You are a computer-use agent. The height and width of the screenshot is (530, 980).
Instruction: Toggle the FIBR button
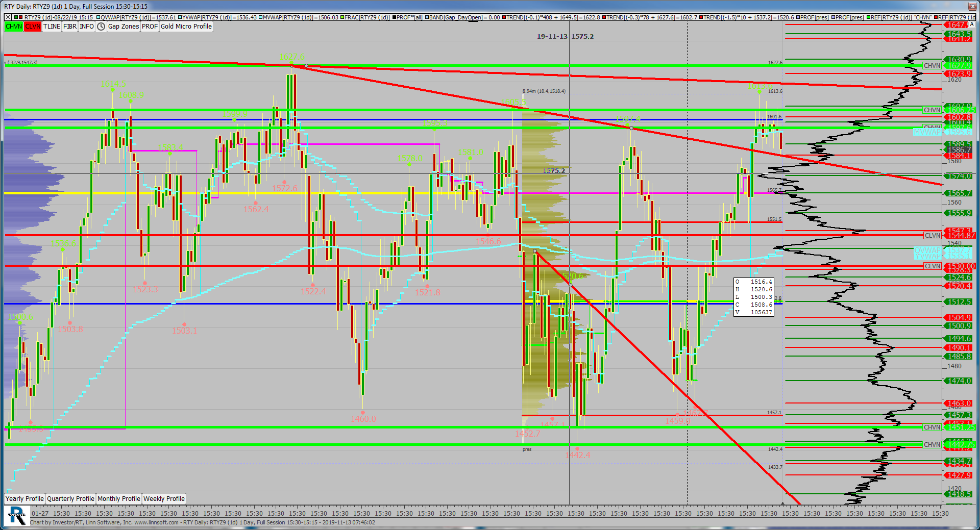tap(70, 27)
